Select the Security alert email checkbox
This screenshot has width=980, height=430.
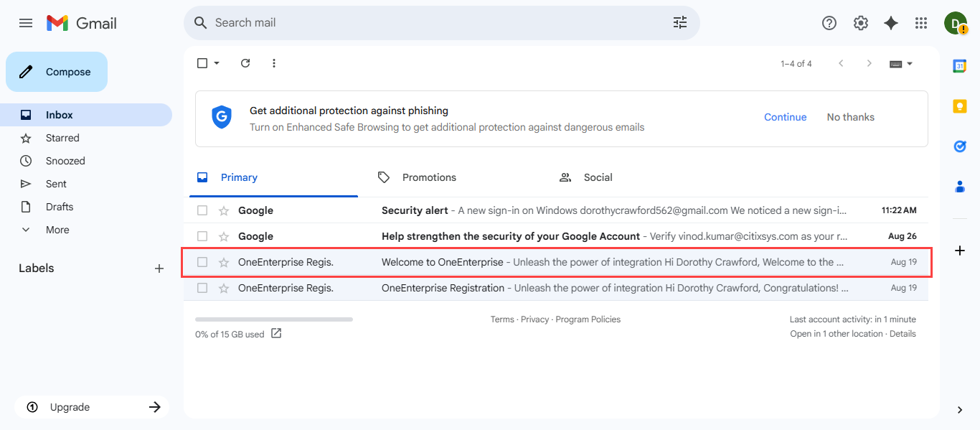(202, 210)
